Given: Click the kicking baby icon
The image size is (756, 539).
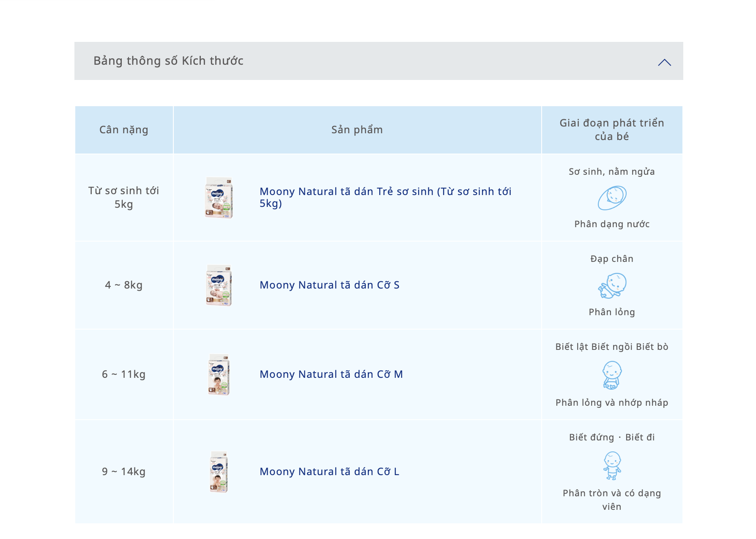Looking at the screenshot, I should 612,286.
